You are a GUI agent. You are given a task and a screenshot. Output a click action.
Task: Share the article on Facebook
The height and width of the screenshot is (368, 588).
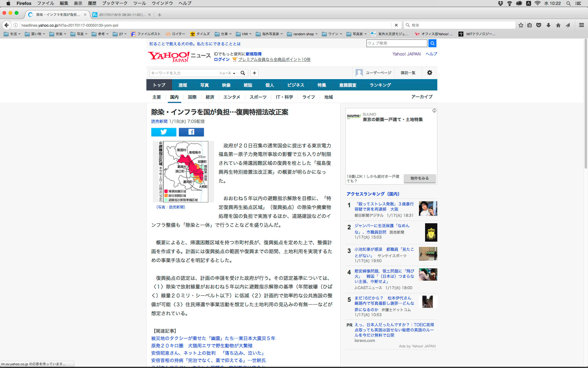191,132
